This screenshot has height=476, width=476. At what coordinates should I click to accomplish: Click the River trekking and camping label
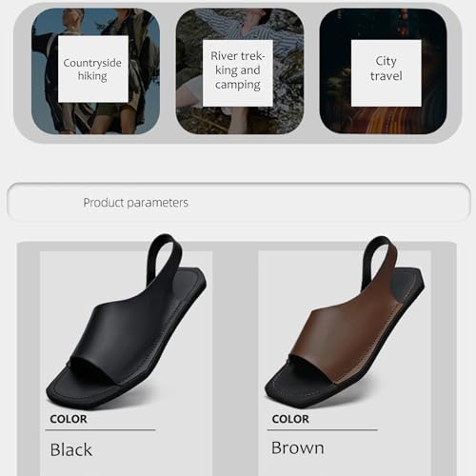238,73
